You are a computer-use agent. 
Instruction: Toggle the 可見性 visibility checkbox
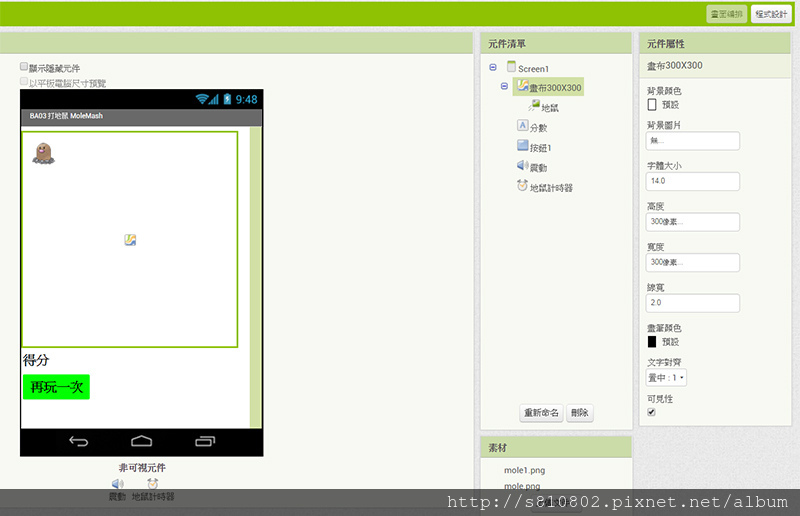[652, 412]
